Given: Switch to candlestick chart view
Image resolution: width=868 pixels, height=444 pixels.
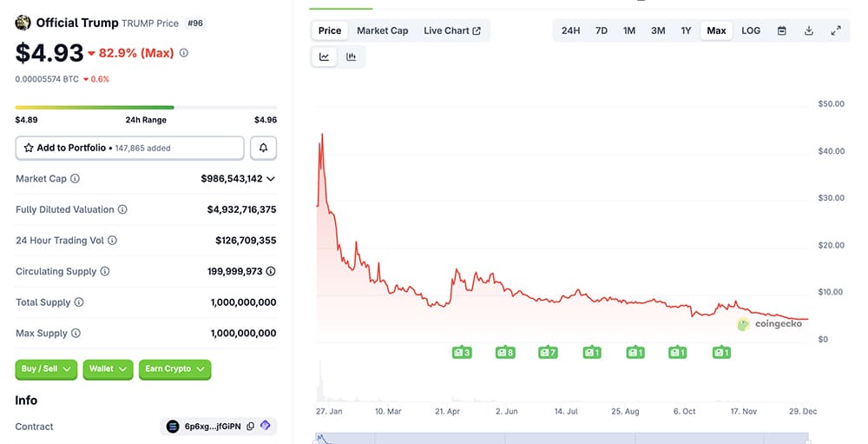Looking at the screenshot, I should pyautogui.click(x=351, y=56).
